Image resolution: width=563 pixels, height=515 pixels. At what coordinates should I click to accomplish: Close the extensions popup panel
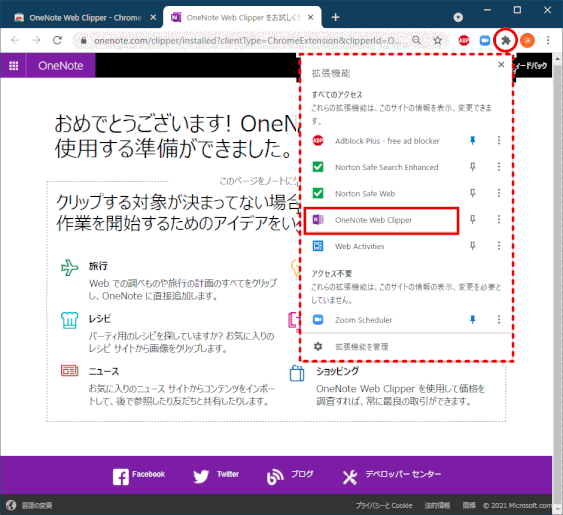pos(501,65)
